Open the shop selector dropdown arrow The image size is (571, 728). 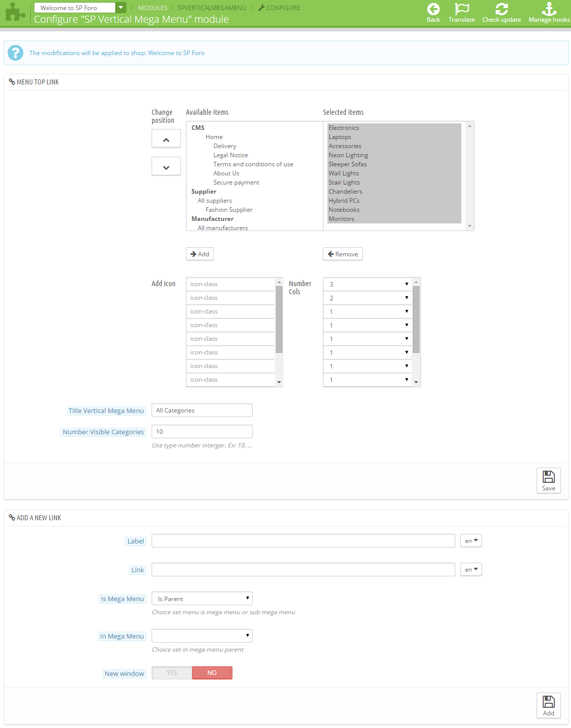click(121, 8)
